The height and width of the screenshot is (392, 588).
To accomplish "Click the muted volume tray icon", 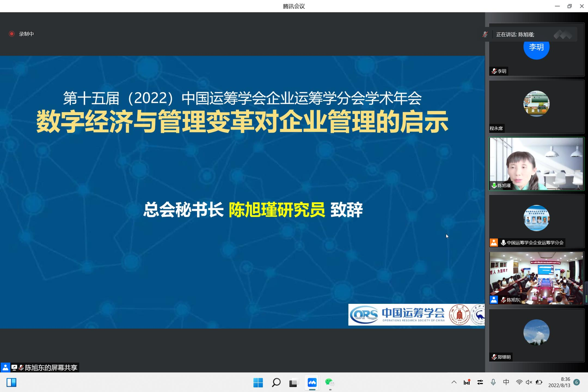I will coord(529,382).
